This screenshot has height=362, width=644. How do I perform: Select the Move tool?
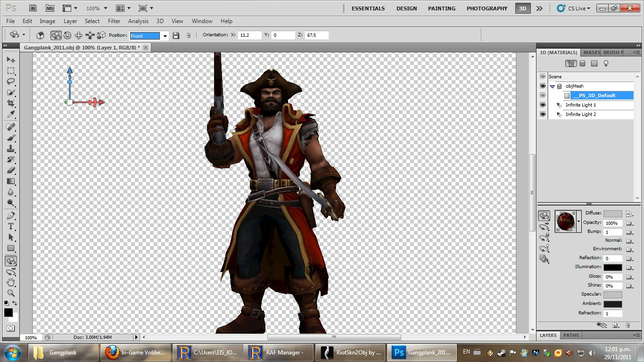coord(11,60)
